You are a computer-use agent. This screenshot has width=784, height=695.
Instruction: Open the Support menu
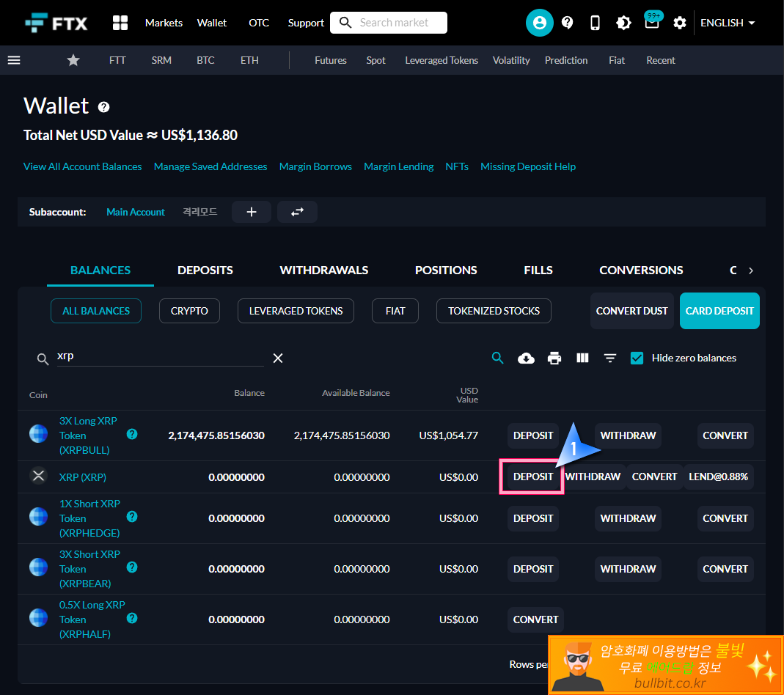[306, 23]
